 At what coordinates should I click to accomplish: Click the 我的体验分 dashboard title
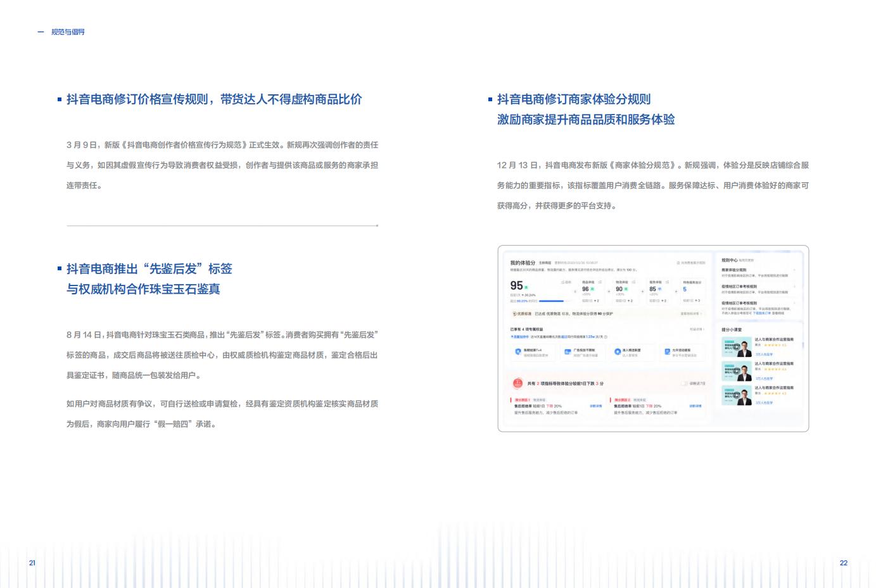tap(523, 263)
